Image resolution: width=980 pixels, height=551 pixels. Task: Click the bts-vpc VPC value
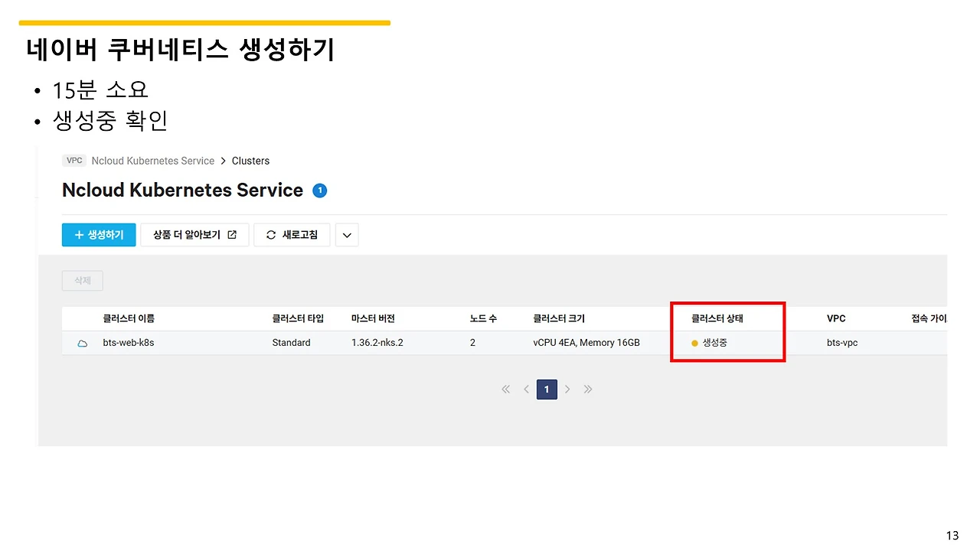coord(842,343)
